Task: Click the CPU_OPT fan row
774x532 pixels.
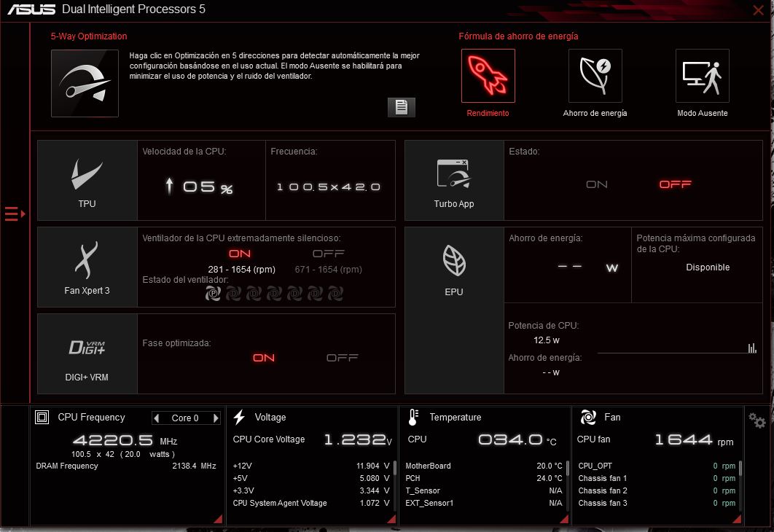Action: 657,466
